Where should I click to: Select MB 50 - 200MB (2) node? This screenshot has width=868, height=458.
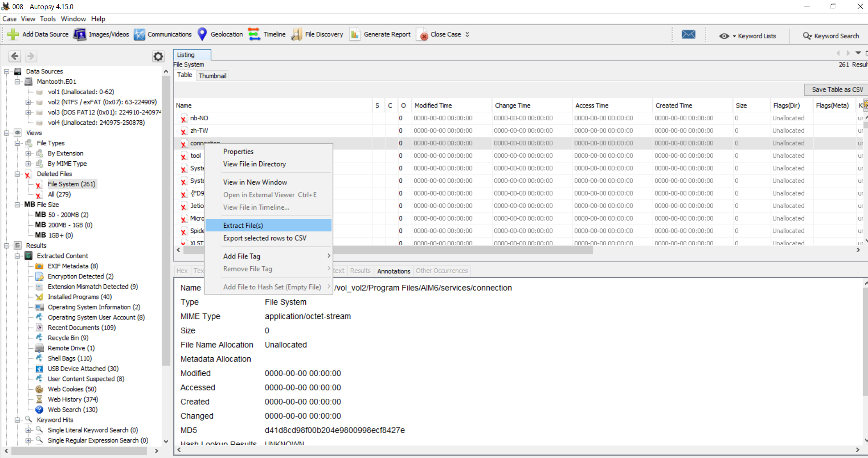coord(62,215)
